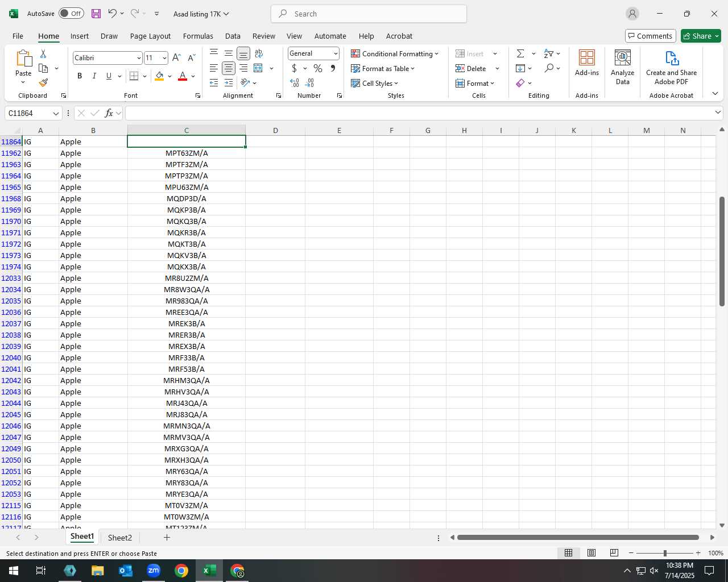
Task: Click the Orientation text angle icon
Action: click(245, 83)
